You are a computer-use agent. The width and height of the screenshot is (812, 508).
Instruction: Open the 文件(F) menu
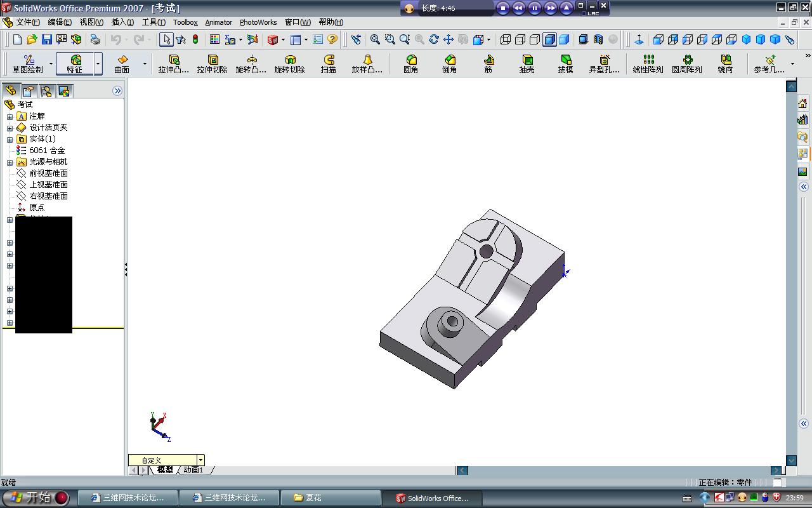[28, 22]
